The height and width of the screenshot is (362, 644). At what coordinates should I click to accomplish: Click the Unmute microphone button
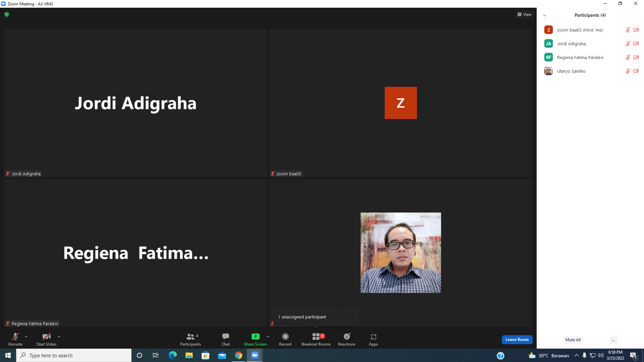click(15, 339)
